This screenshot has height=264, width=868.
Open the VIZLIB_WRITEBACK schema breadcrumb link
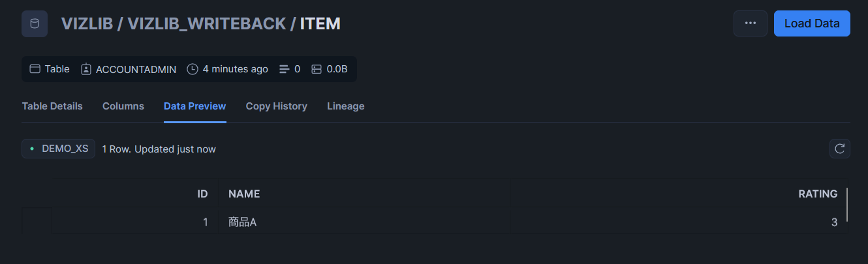[x=207, y=24]
